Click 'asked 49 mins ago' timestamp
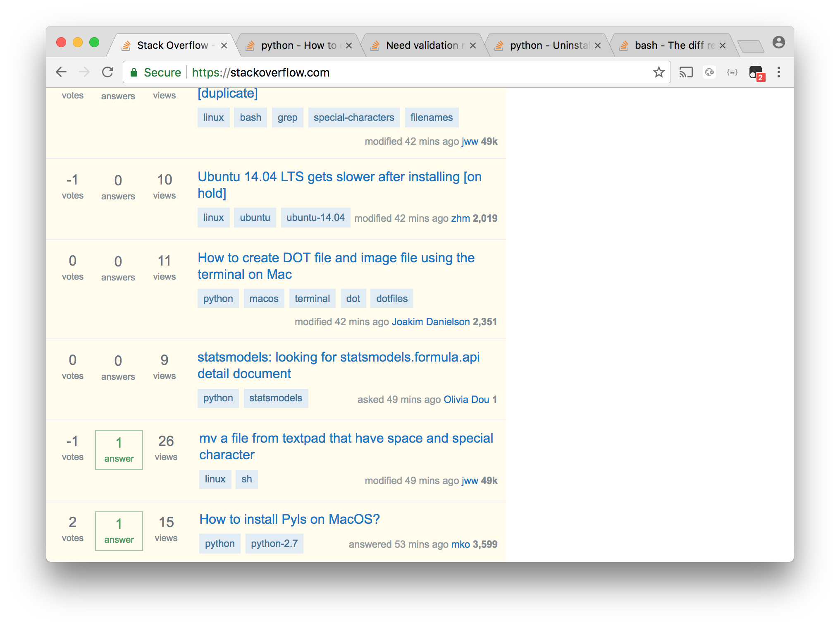Screen dimensions: 840x628 399,400
